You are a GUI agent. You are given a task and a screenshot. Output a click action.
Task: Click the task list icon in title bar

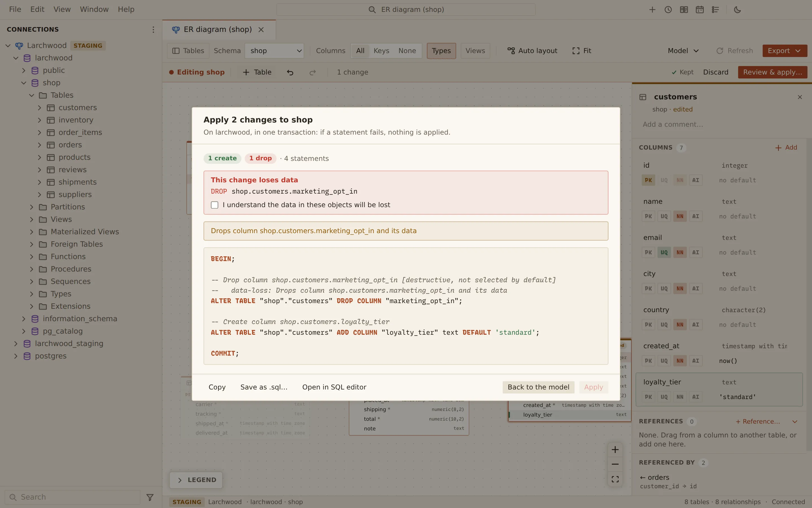(x=715, y=9)
